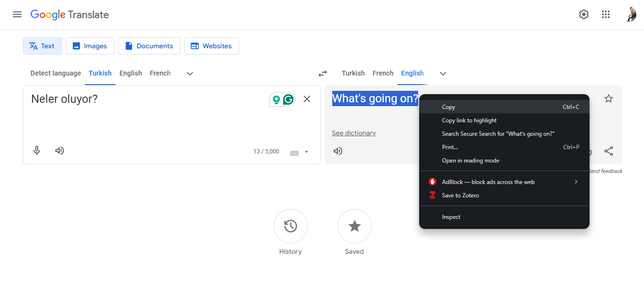Swap the source and target languages
This screenshot has width=644, height=282.
click(x=322, y=73)
